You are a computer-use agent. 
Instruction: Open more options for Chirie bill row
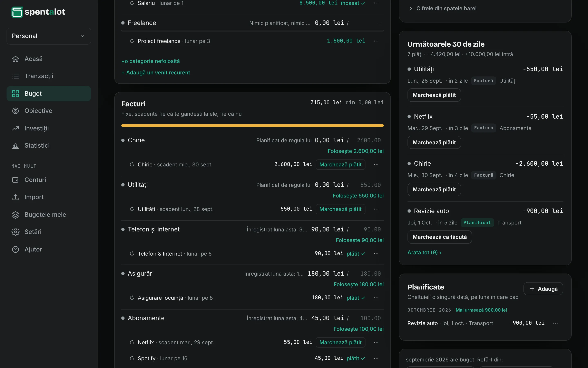pos(376,165)
